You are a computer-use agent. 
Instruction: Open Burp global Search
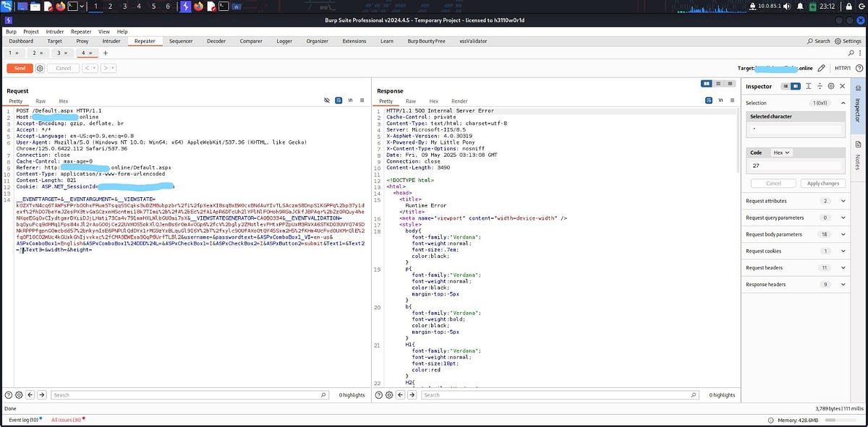(x=818, y=41)
